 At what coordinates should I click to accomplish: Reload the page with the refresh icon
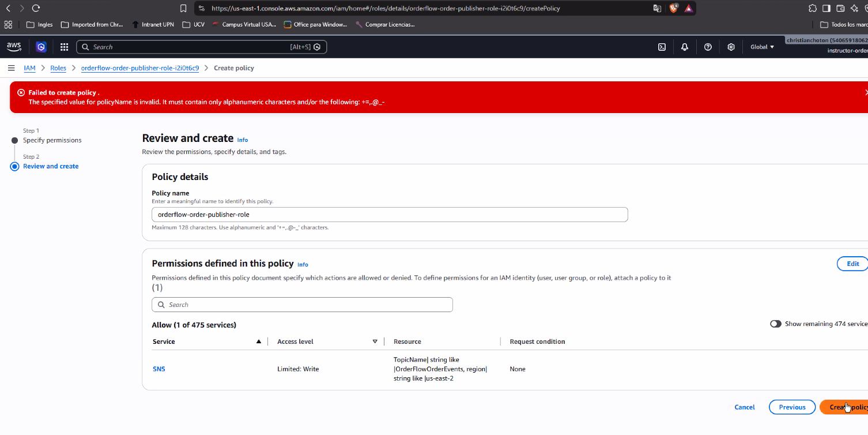click(36, 9)
